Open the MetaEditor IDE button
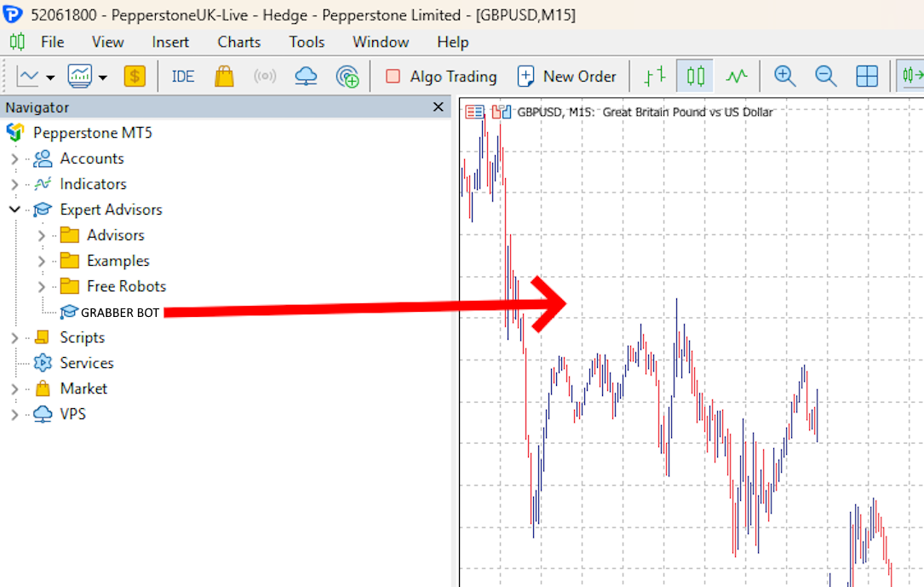 click(183, 77)
